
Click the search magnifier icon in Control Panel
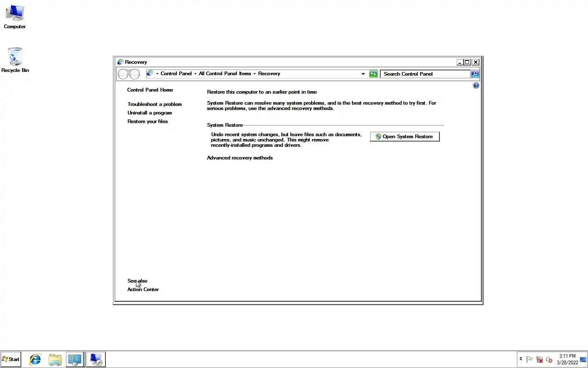coord(475,74)
